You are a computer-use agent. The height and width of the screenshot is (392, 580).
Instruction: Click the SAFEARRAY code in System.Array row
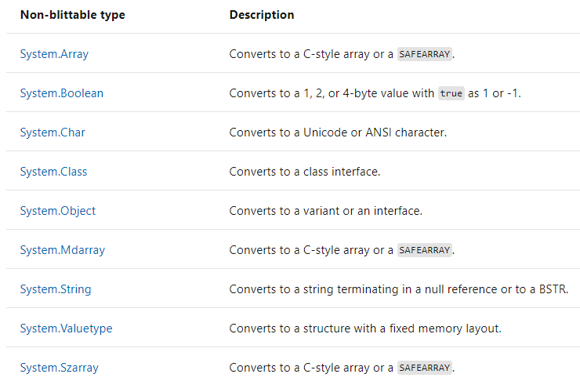pyautogui.click(x=425, y=54)
